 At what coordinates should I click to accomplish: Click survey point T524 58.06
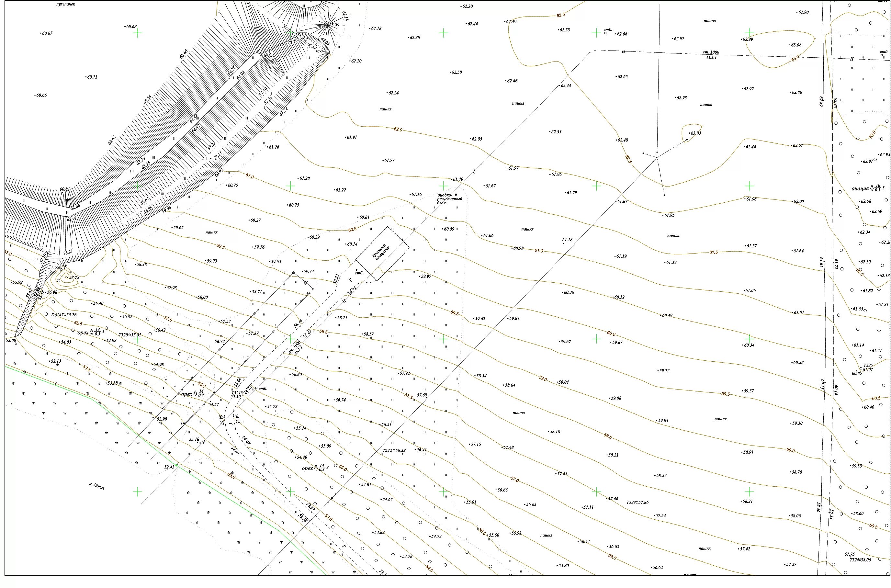pyautogui.click(x=860, y=560)
